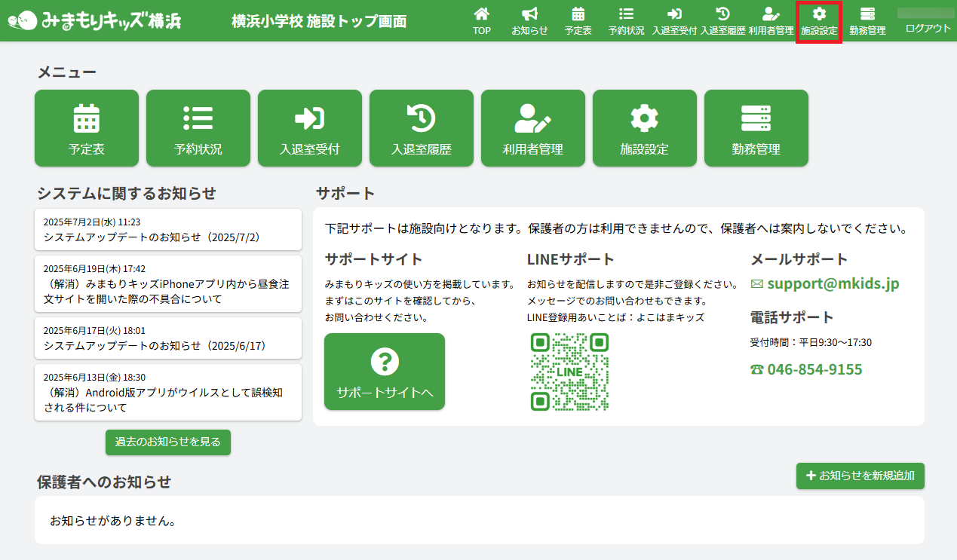
Task: Go to 勤務管理 in the top navigation
Action: click(x=867, y=20)
